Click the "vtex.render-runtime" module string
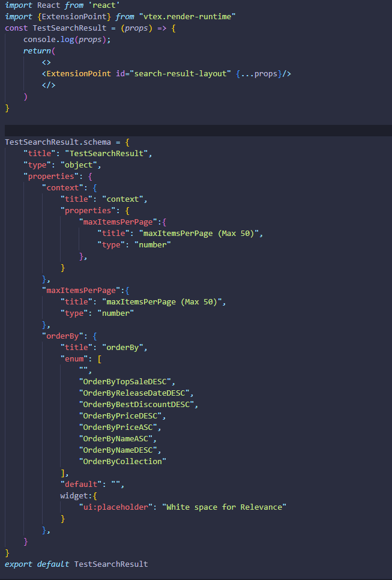Image resolution: width=392 pixels, height=580 pixels. click(x=187, y=17)
